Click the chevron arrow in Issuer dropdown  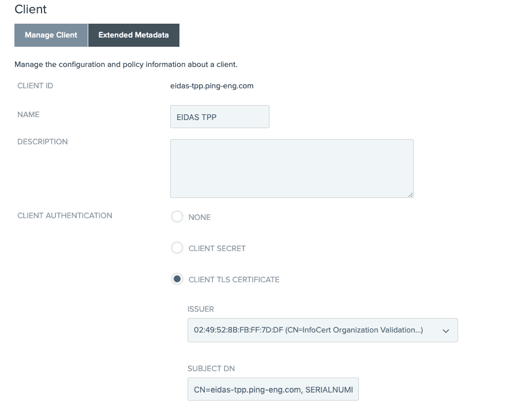click(x=446, y=331)
